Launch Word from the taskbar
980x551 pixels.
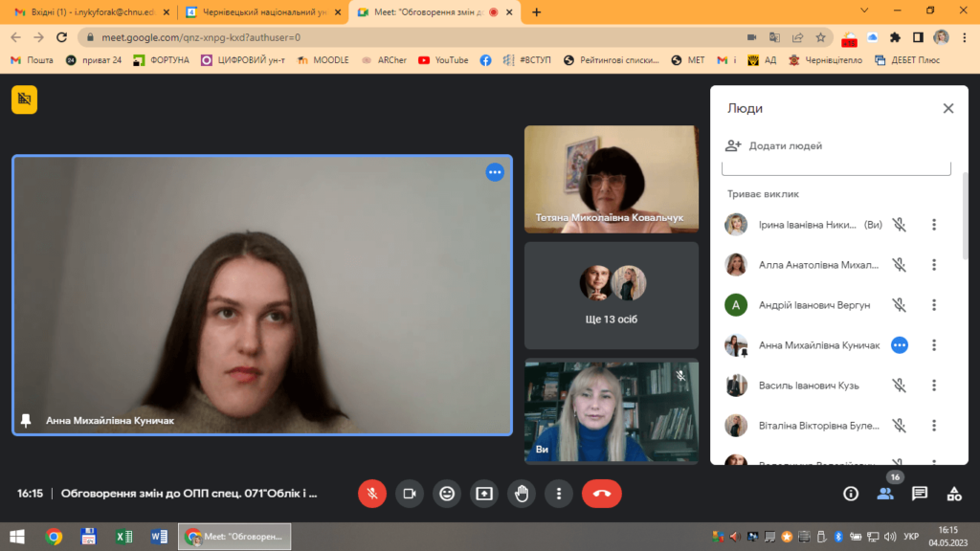click(x=159, y=537)
